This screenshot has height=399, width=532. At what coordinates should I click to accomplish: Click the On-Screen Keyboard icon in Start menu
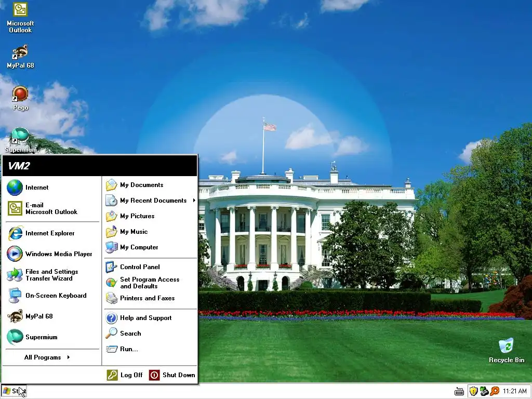click(15, 296)
